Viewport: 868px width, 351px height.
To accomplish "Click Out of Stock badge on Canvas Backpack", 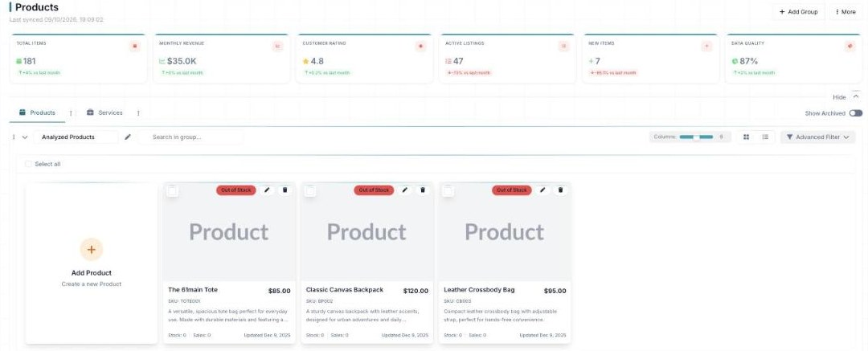I will click(x=374, y=190).
